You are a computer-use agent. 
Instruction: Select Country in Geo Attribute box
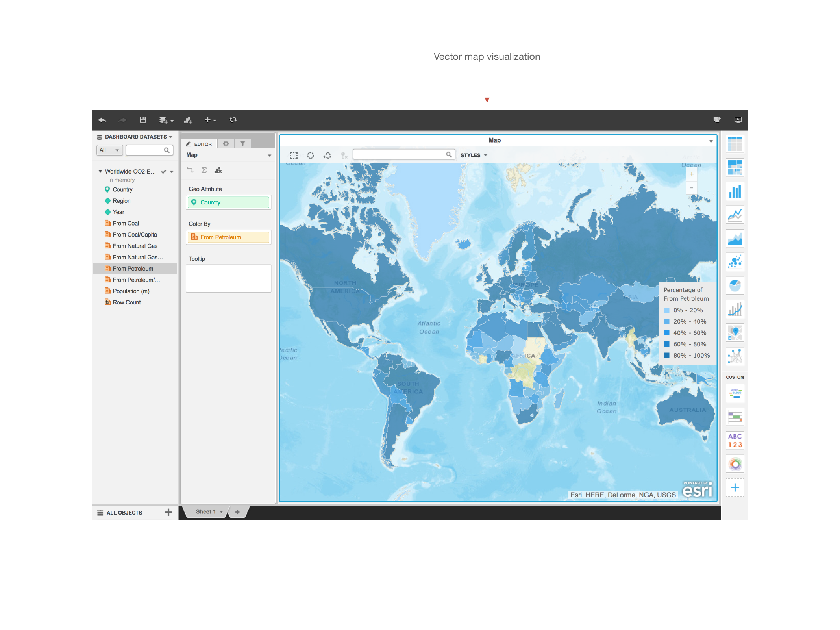(x=228, y=202)
